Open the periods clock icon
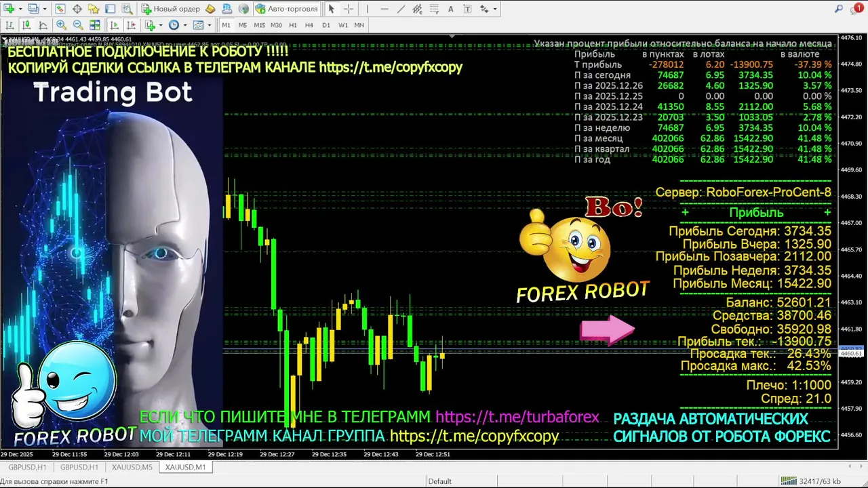This screenshot has width=868, height=488. [x=174, y=25]
